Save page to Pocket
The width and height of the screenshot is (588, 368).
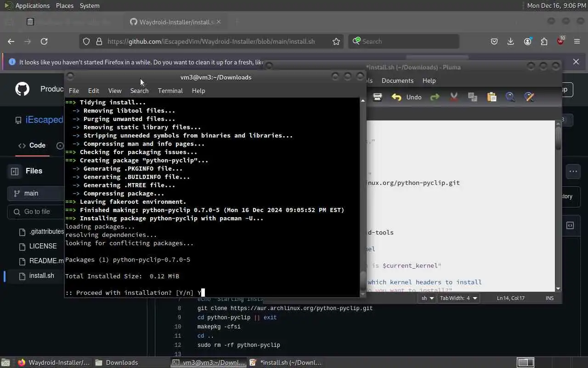point(494,41)
